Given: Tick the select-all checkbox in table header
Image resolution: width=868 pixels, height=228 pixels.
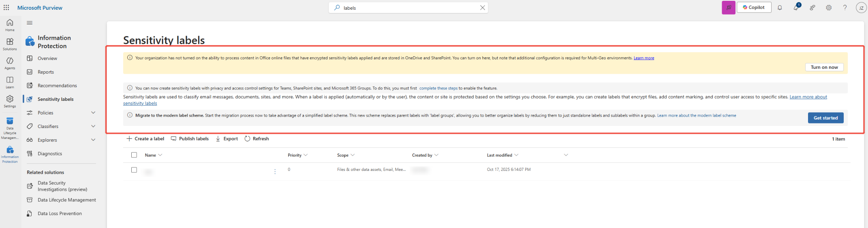Looking at the screenshot, I should pos(134,155).
